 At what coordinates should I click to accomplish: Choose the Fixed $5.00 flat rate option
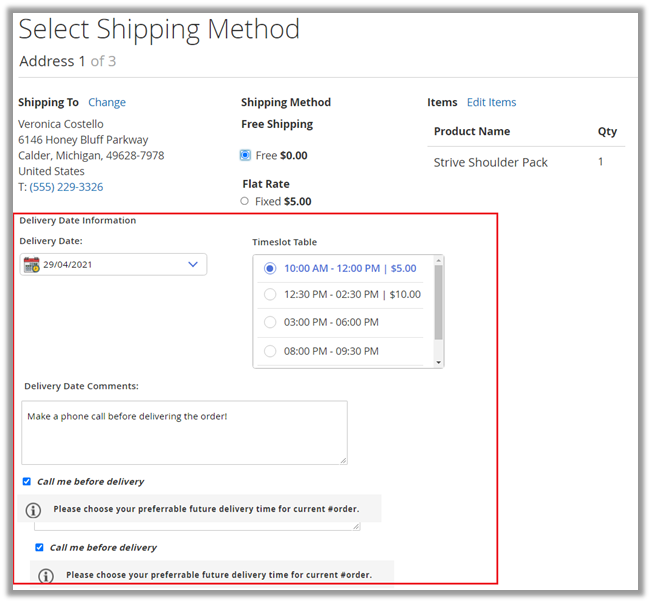245,201
